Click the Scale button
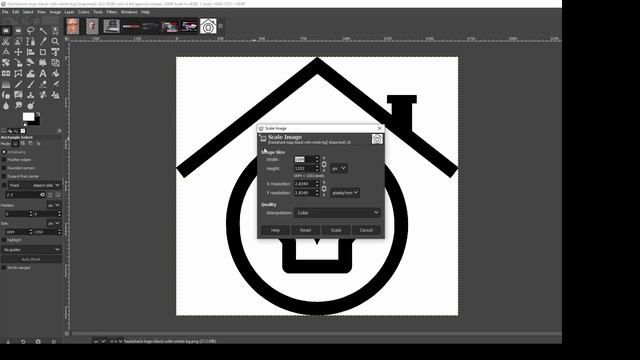Screen dimensions: 640x360 coord(336,230)
